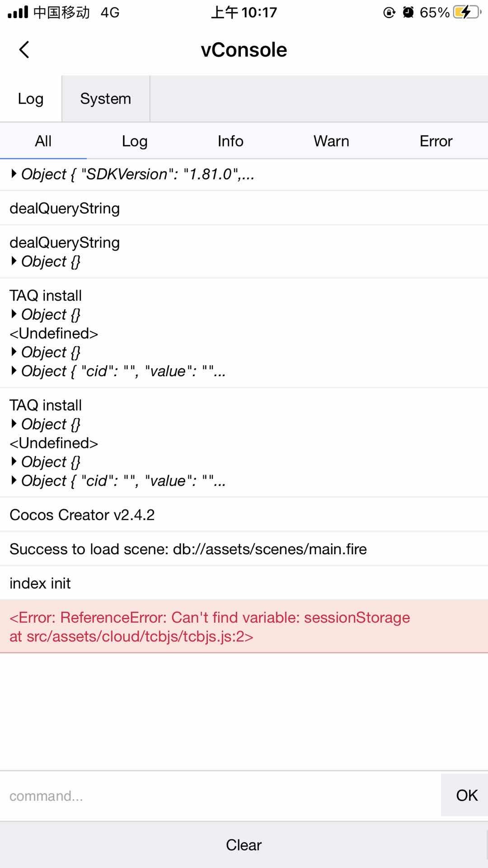This screenshot has width=488, height=868.
Task: Tap the rotation lock status icon
Action: tap(389, 12)
